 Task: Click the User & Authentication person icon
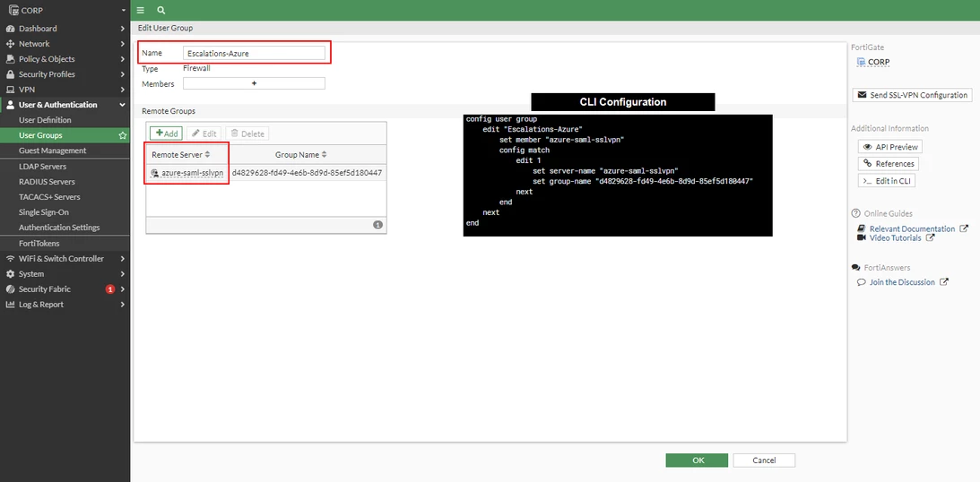tap(10, 105)
